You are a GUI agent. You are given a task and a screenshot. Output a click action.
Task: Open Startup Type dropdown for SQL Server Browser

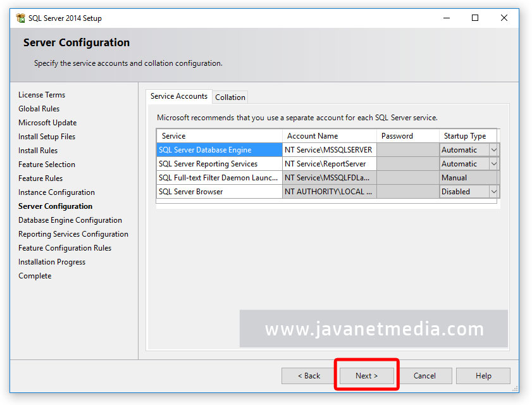click(x=493, y=191)
